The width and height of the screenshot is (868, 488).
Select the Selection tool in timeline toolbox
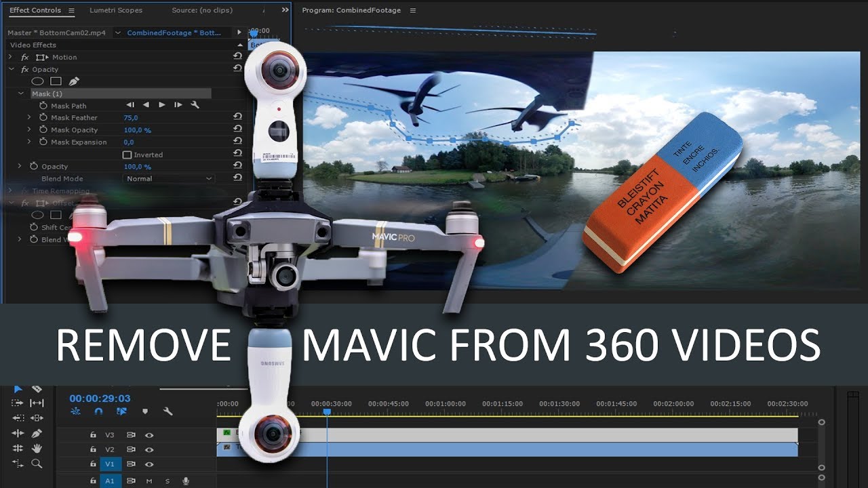click(x=18, y=388)
